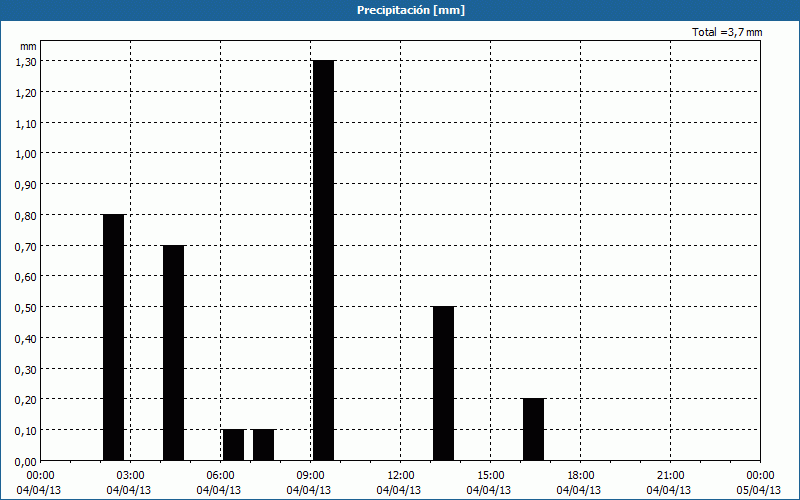Click the mm unit label above y-axis
This screenshot has height=500, width=800.
[28, 46]
